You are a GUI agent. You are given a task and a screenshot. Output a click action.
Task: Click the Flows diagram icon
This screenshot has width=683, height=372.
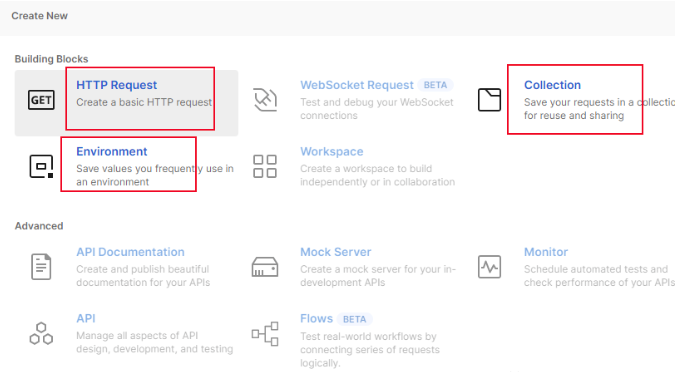click(x=265, y=334)
